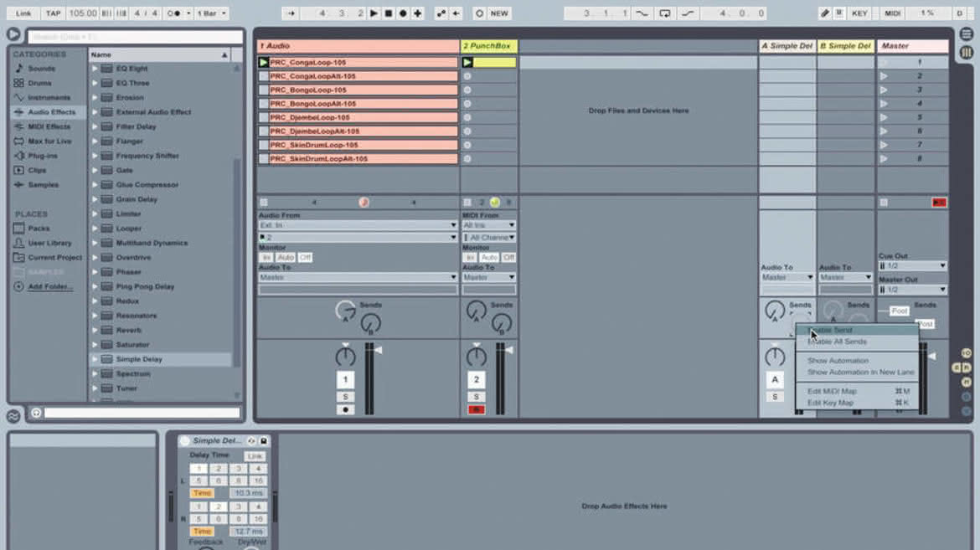Viewport: 980px width, 550px height.
Task: Toggle the Track 1 activator button
Action: [x=345, y=379]
